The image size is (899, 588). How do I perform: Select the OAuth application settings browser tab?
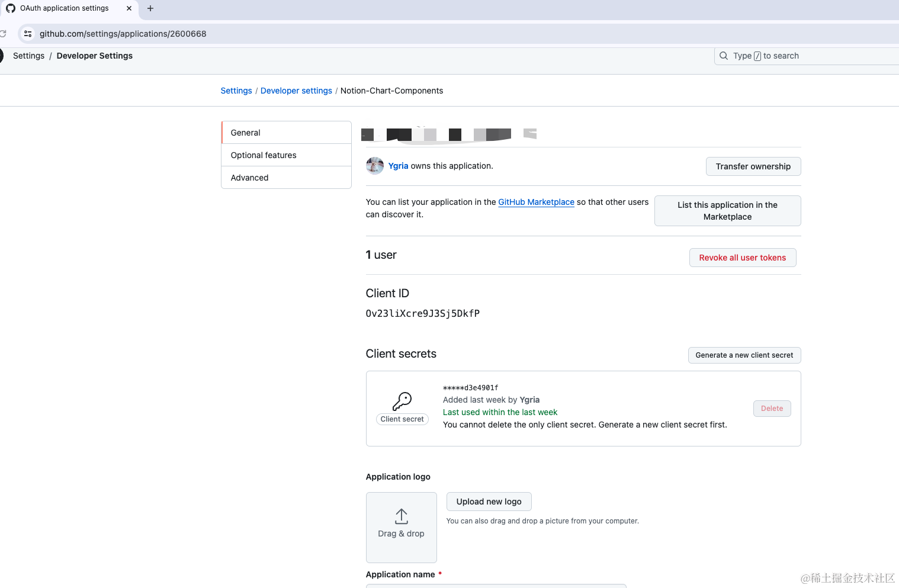pyautogui.click(x=63, y=8)
